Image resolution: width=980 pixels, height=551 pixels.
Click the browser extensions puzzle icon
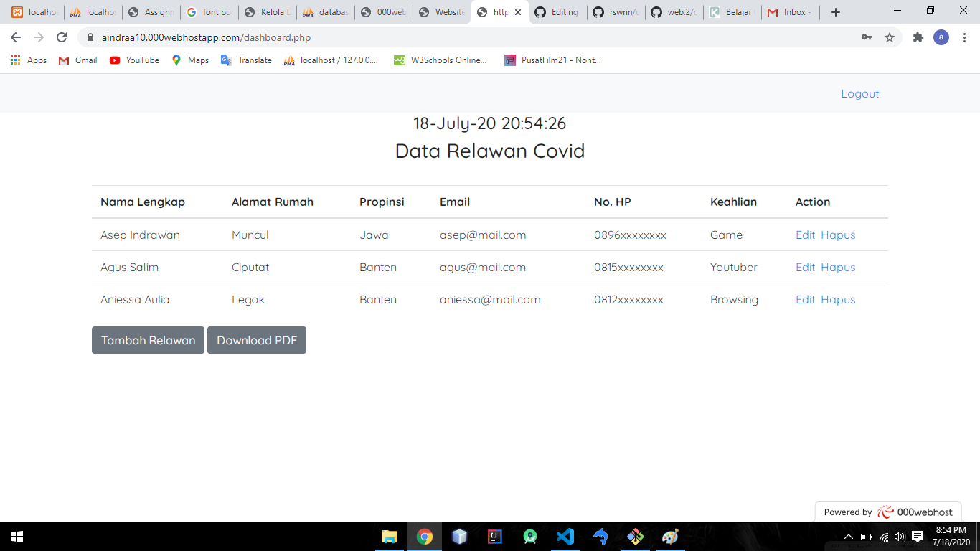pyautogui.click(x=918, y=37)
